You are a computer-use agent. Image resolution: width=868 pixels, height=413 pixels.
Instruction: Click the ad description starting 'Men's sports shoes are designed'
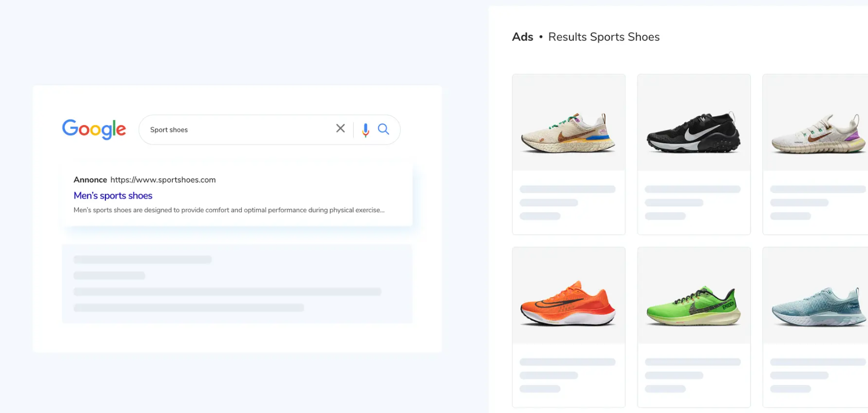coord(229,210)
